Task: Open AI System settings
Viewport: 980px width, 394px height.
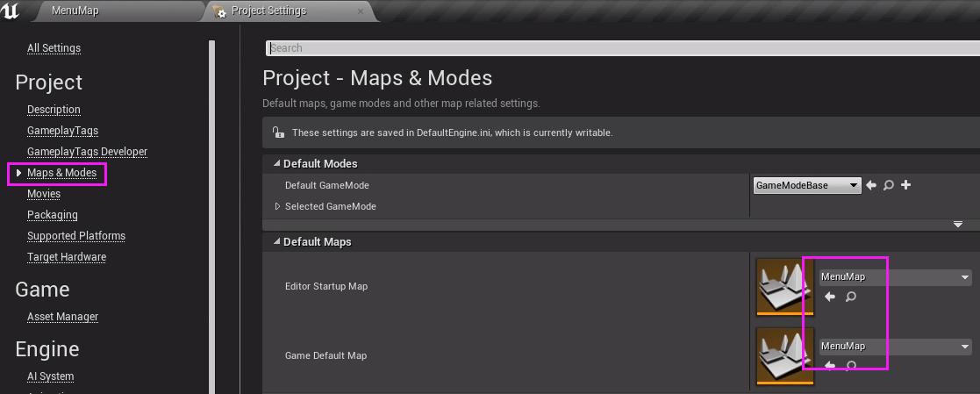Action: pyautogui.click(x=51, y=376)
